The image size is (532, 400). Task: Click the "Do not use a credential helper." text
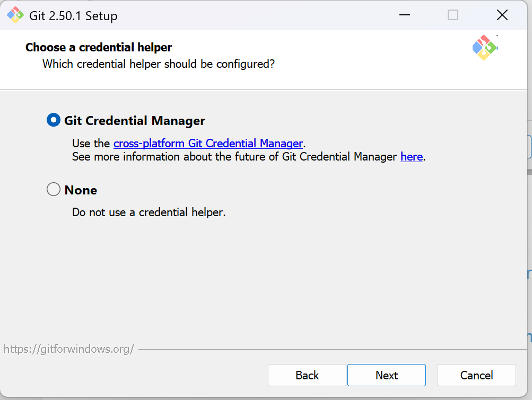[149, 212]
